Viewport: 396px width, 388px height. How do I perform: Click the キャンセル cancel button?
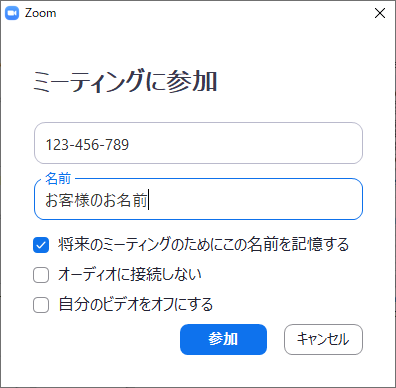coord(323,339)
